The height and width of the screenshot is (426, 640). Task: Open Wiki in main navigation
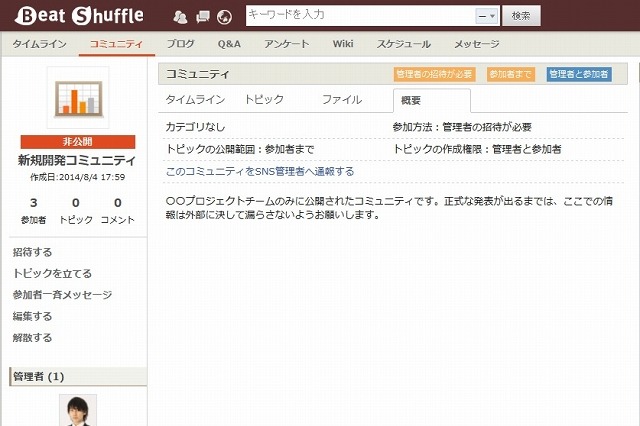343,44
